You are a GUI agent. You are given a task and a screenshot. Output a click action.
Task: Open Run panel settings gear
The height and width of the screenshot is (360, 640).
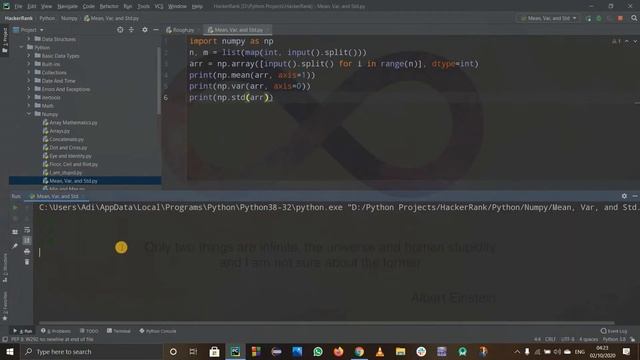(x=624, y=196)
